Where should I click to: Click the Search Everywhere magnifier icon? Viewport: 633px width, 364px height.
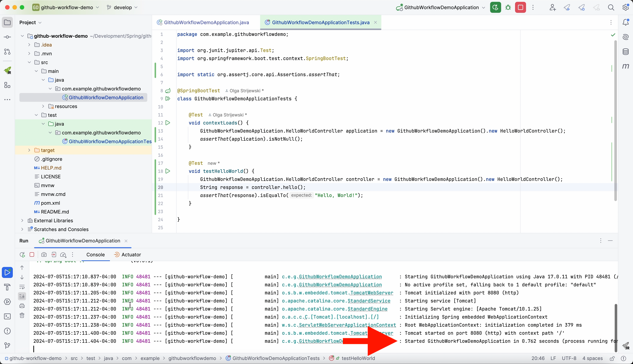pos(611,8)
